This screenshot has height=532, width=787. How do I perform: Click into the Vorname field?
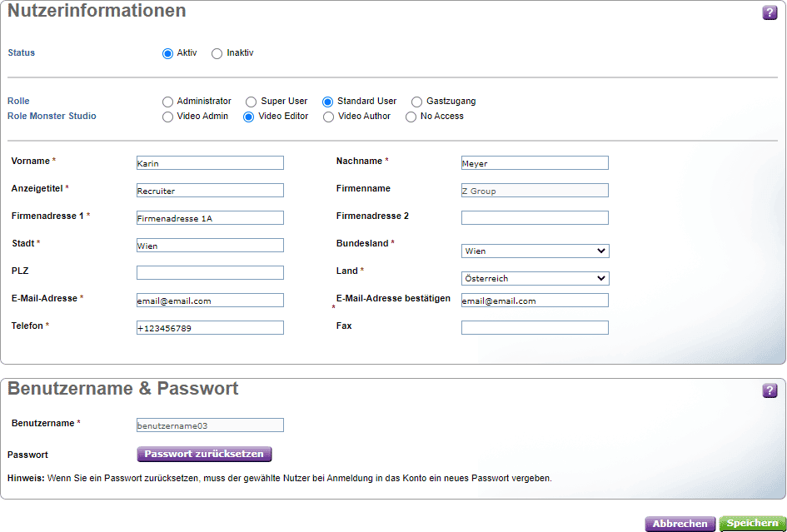(x=210, y=163)
